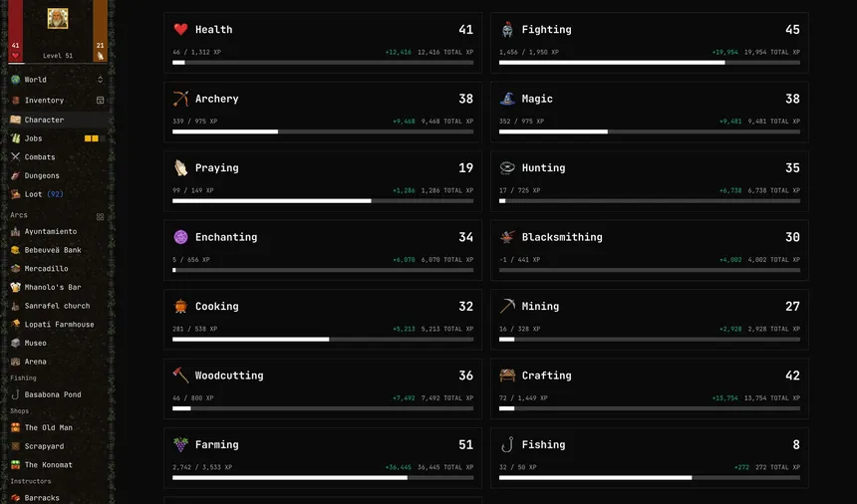Viewport: 857px width, 504px height.
Task: Click the player avatar portrait
Action: [x=58, y=19]
